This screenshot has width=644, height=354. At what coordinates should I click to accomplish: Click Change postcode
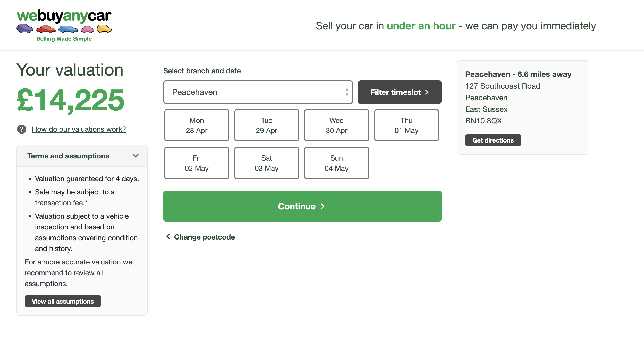pos(204,237)
